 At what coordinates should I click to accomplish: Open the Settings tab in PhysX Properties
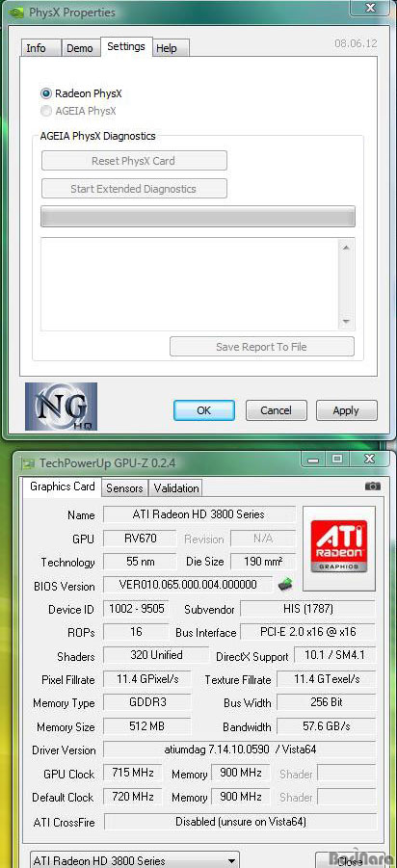pos(126,46)
